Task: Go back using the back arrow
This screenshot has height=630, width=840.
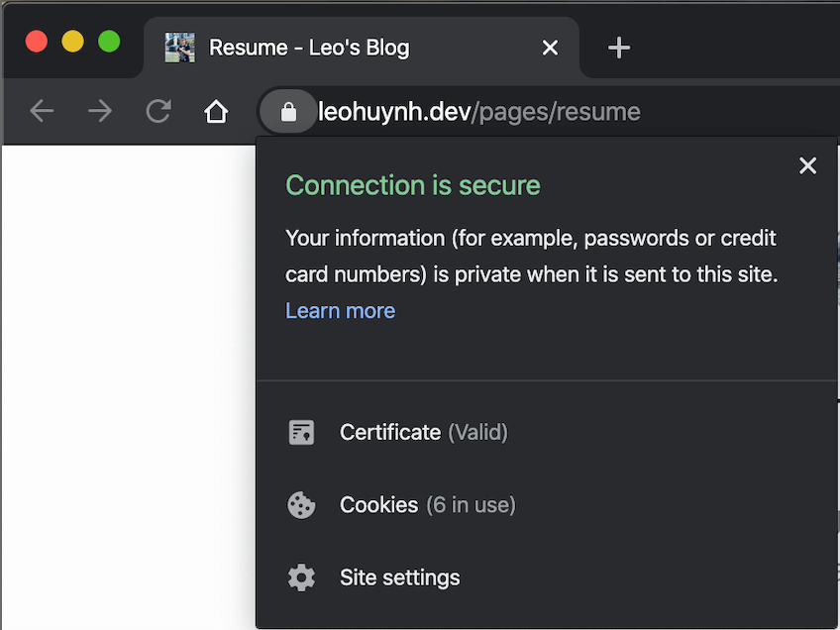Action: [42, 111]
